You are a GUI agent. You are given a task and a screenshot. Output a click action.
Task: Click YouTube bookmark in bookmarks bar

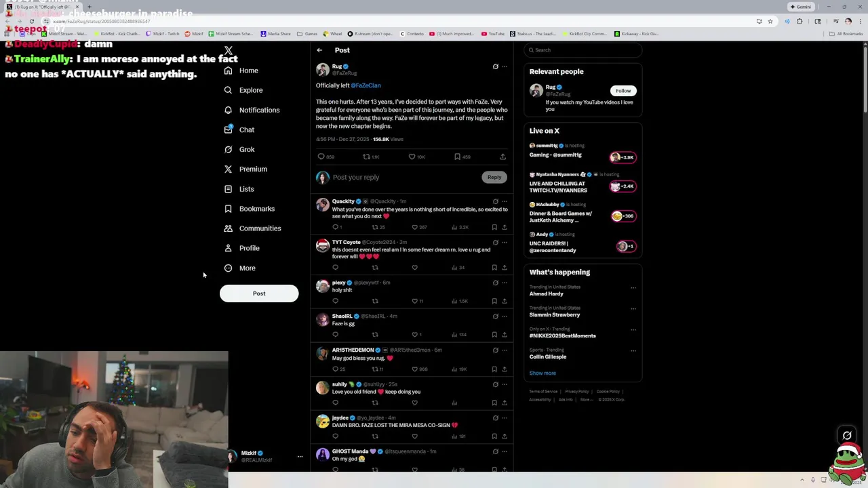click(x=493, y=34)
